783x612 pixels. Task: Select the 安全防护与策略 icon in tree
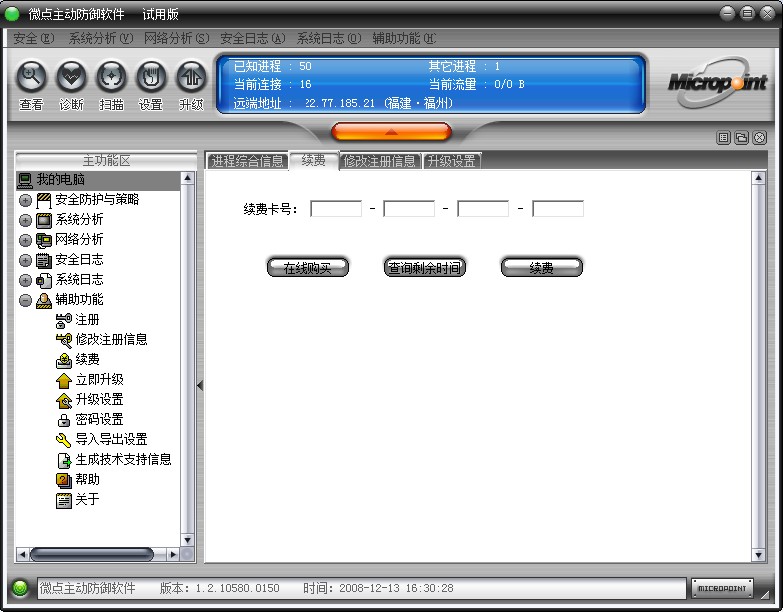pyautogui.click(x=44, y=200)
